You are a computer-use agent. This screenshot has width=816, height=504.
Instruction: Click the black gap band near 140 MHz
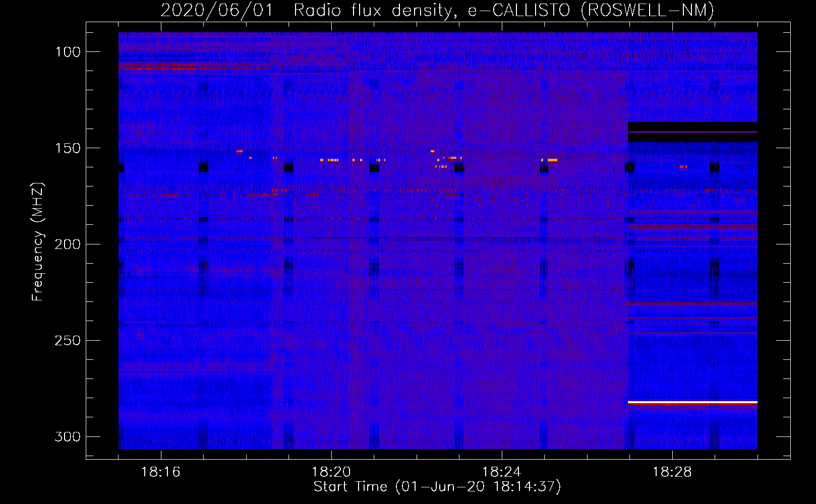tap(692, 132)
